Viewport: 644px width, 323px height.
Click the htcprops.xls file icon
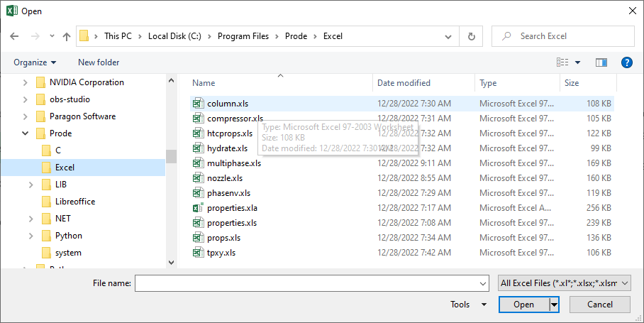pyautogui.click(x=198, y=133)
